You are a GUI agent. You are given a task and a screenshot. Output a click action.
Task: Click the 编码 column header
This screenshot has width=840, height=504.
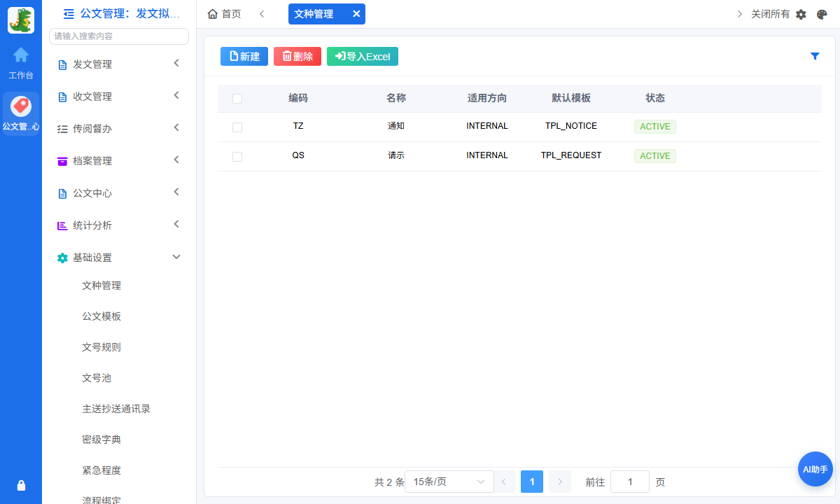[x=298, y=99]
